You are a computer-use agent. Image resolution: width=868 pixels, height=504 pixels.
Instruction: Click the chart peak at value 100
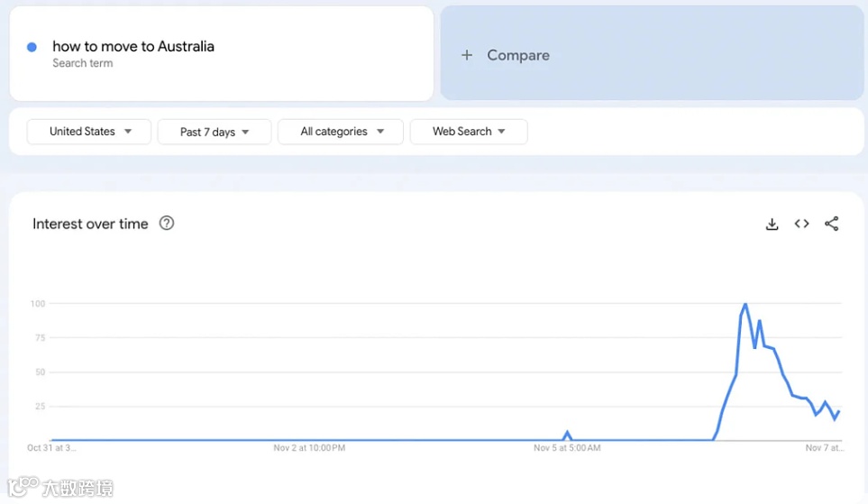click(745, 305)
